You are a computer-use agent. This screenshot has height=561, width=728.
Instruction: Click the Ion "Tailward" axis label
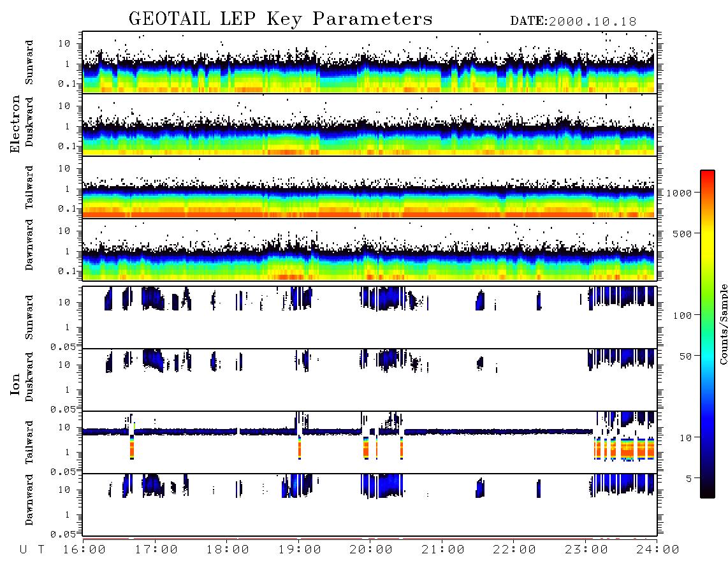[29, 442]
